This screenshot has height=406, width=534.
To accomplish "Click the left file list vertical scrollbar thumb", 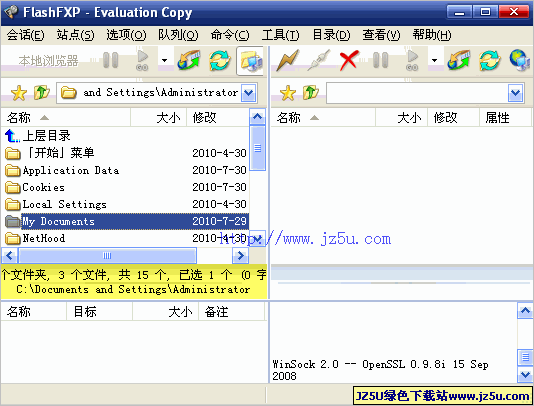I will 257,148.
